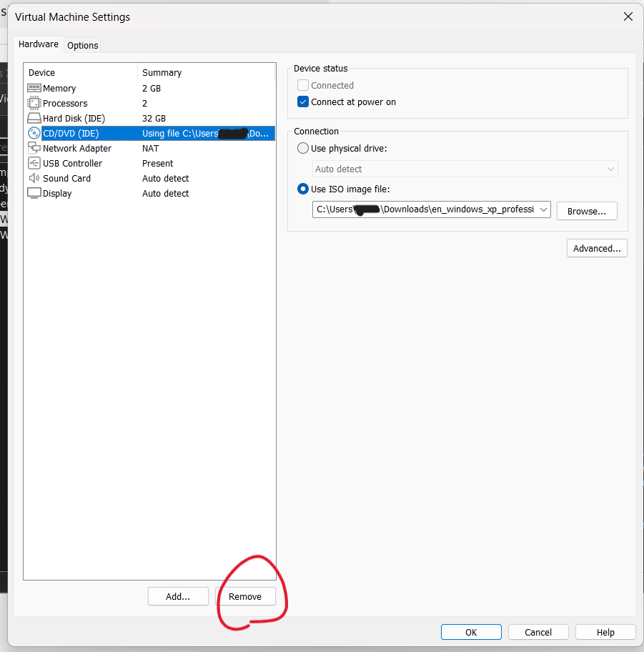644x652 pixels.
Task: Click the Browse... button
Action: click(586, 211)
